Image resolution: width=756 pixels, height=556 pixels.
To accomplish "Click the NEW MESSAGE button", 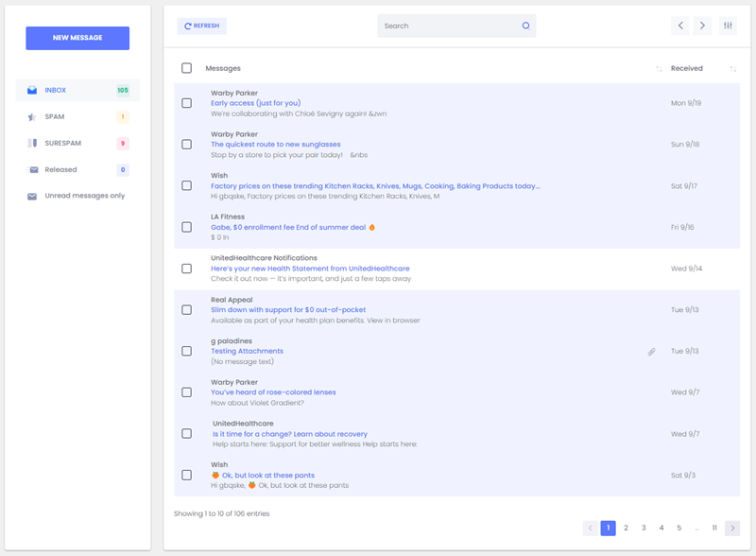I will pyautogui.click(x=77, y=38).
